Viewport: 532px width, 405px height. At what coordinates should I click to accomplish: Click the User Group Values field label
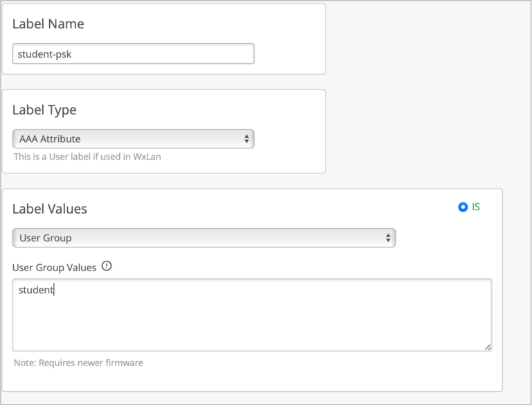[54, 268]
